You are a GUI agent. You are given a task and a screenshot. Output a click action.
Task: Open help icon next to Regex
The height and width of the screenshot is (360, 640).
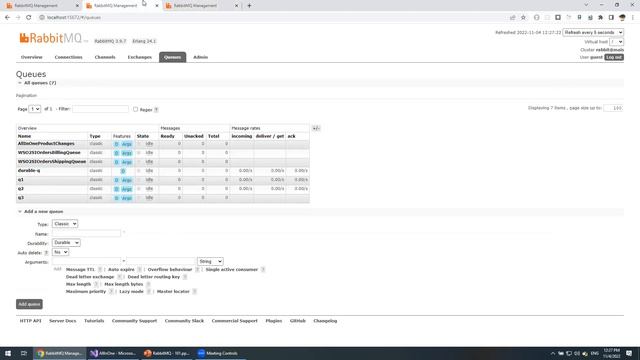coord(156,110)
